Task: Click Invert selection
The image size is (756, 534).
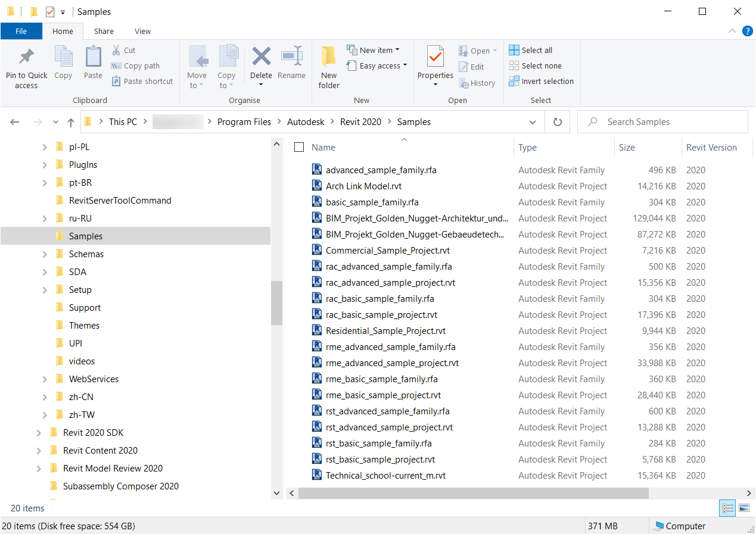Action: (x=541, y=81)
